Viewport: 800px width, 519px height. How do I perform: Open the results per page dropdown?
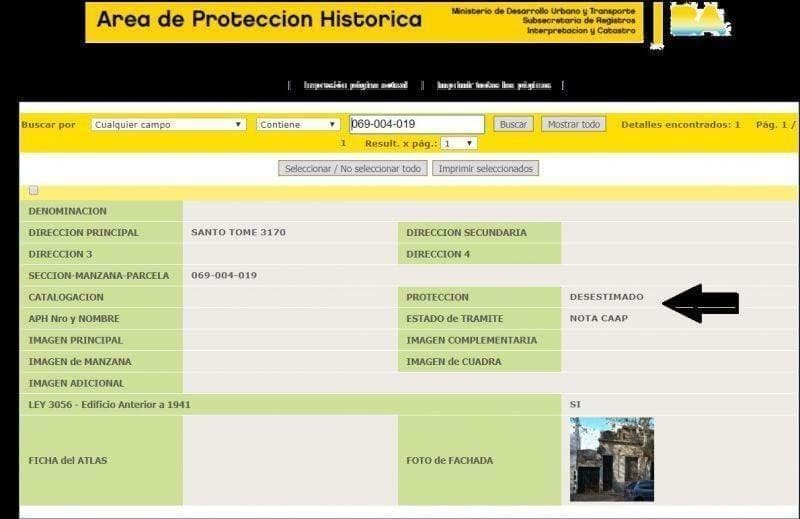459,144
